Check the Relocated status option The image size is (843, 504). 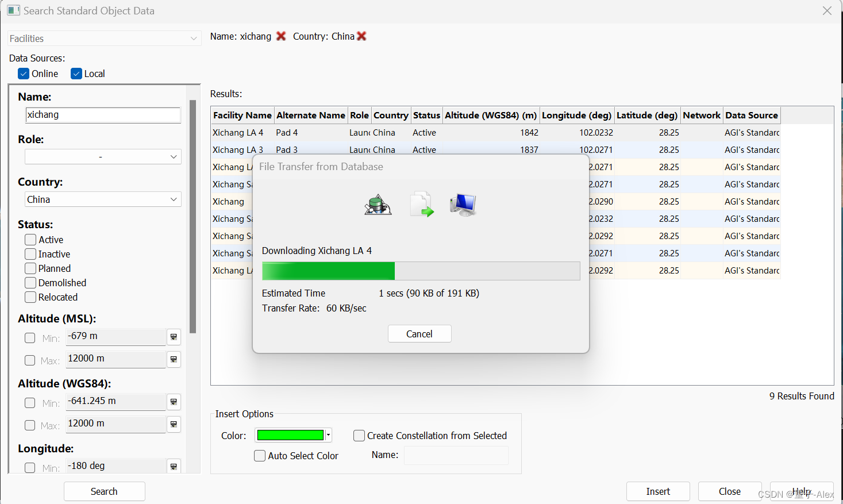pos(30,297)
